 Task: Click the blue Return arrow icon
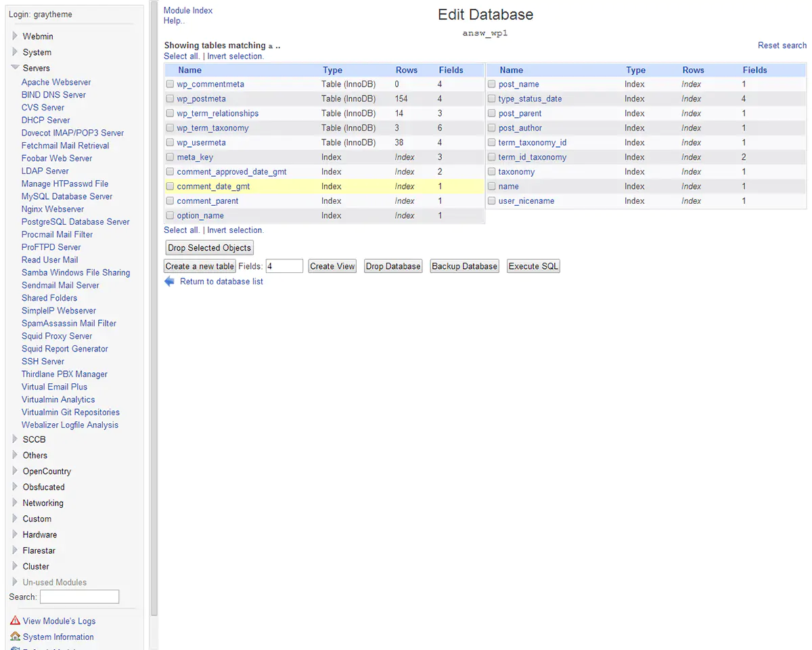pos(169,282)
